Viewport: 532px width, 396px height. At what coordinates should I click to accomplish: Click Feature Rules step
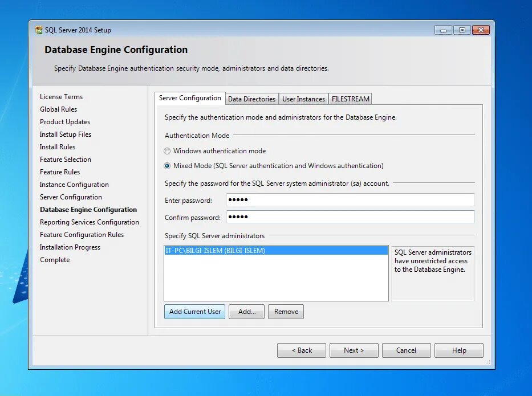(x=60, y=172)
